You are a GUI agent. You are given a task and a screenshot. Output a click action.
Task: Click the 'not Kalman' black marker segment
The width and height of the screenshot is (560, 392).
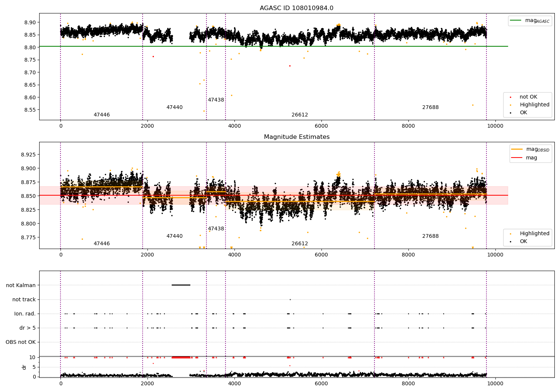(181, 285)
